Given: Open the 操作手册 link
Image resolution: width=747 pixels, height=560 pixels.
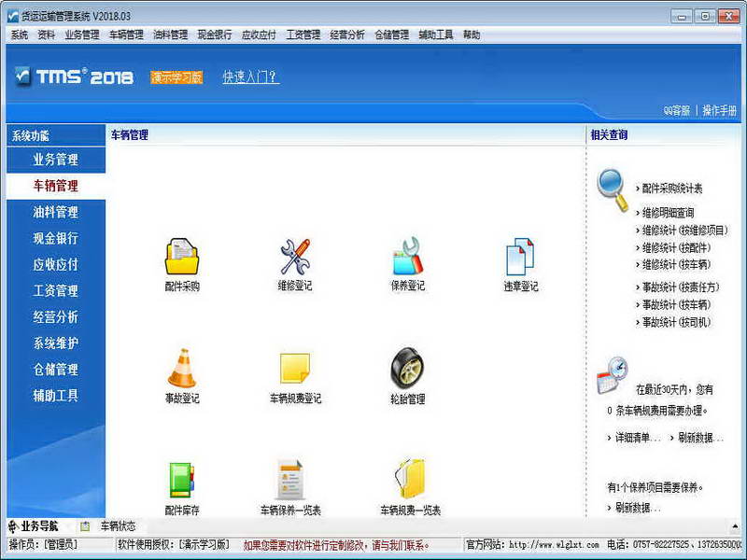Looking at the screenshot, I should pyautogui.click(x=720, y=110).
